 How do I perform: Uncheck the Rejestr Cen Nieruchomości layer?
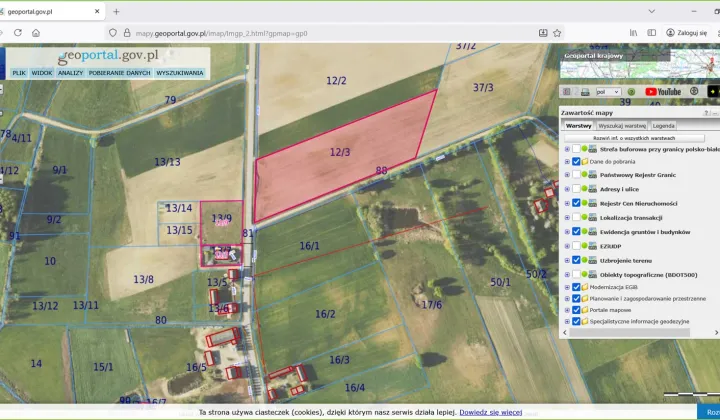coord(575,203)
